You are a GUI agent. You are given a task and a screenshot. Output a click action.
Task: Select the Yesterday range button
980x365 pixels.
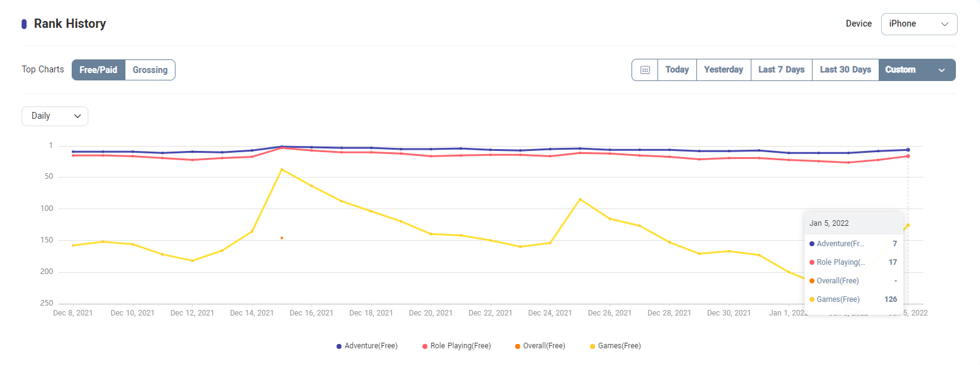click(x=724, y=70)
